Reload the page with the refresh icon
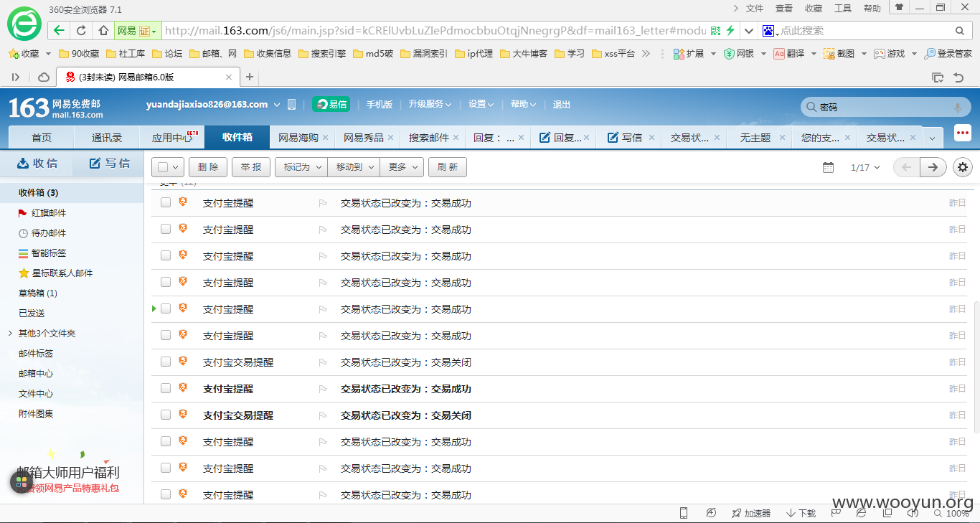 pyautogui.click(x=81, y=30)
